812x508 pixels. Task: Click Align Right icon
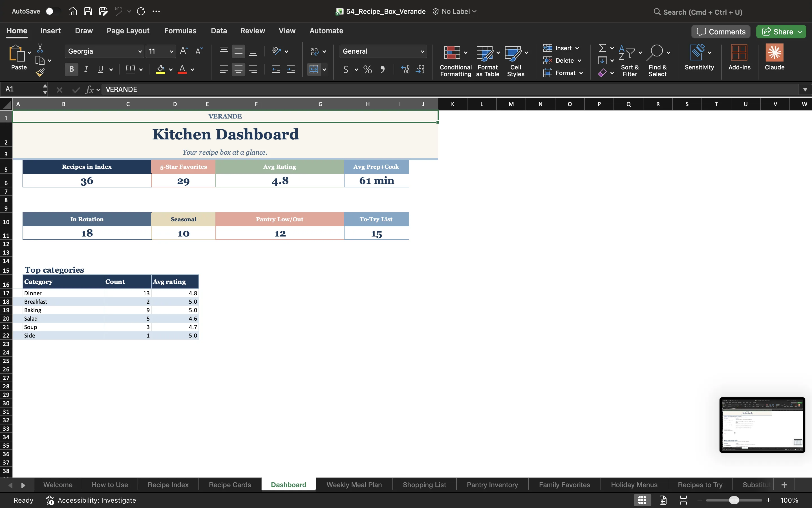tap(253, 69)
